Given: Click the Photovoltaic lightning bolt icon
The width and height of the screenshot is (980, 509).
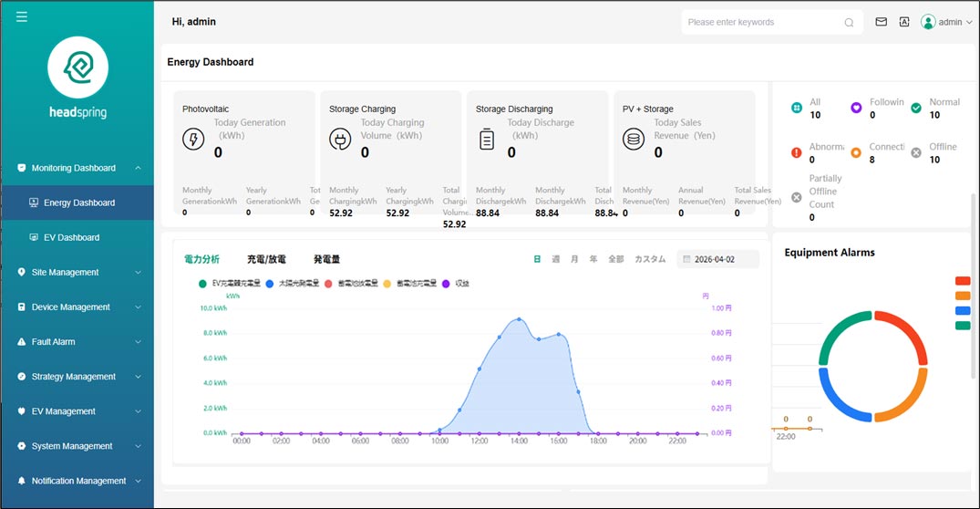Looking at the screenshot, I should coord(193,139).
